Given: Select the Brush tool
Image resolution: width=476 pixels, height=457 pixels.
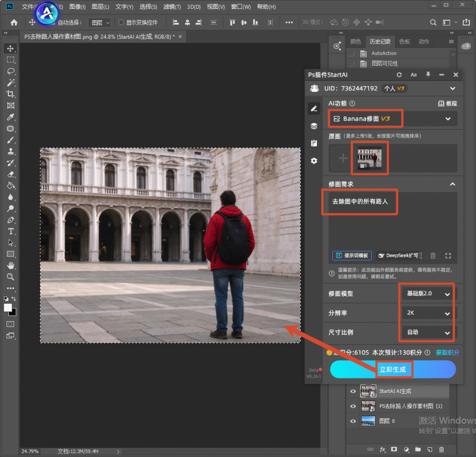Looking at the screenshot, I should pyautogui.click(x=11, y=140).
